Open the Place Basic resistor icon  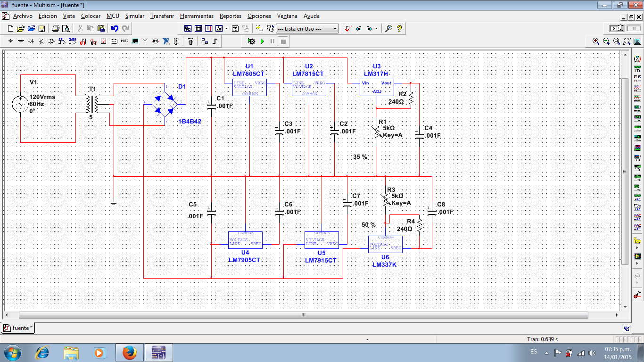(21, 41)
